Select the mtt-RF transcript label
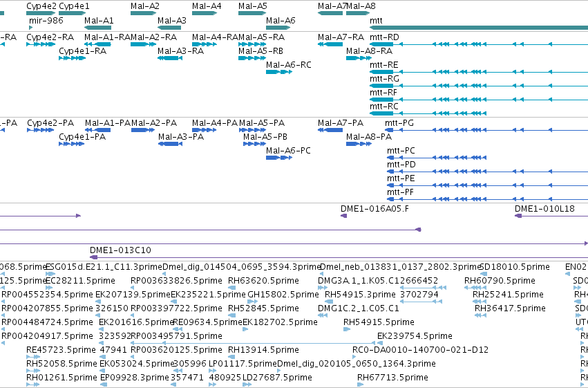This screenshot has height=388, width=588. point(383,92)
